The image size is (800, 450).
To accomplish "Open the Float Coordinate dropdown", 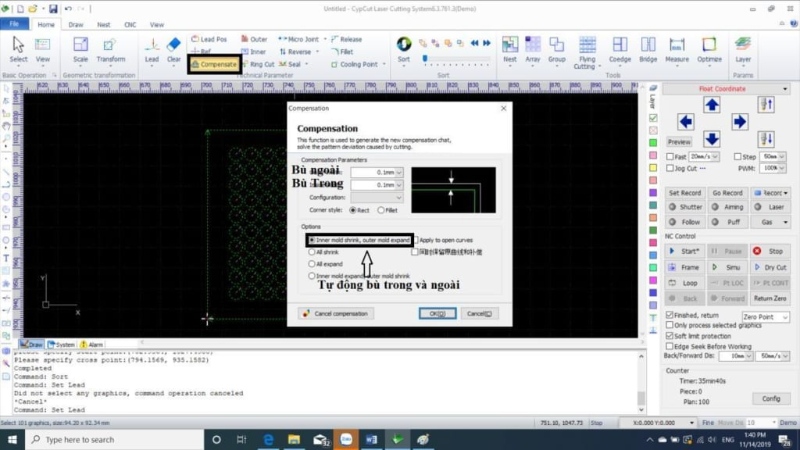I will pyautogui.click(x=724, y=89).
